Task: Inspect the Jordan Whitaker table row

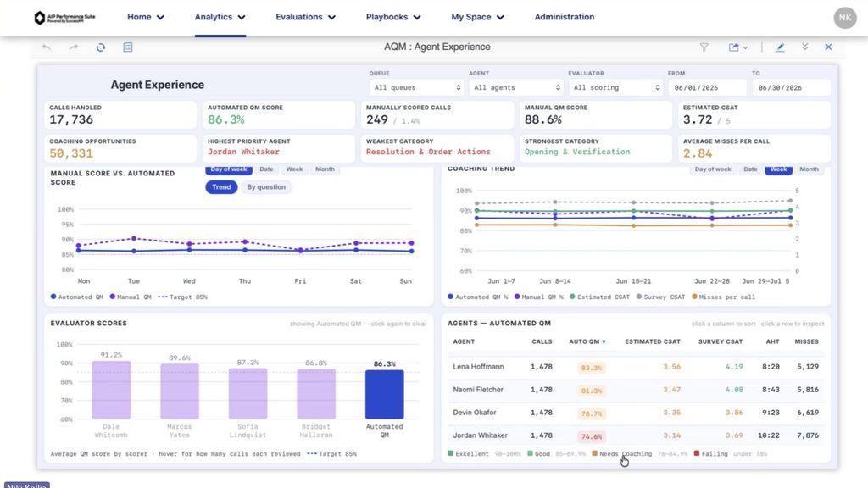Action: coord(636,435)
